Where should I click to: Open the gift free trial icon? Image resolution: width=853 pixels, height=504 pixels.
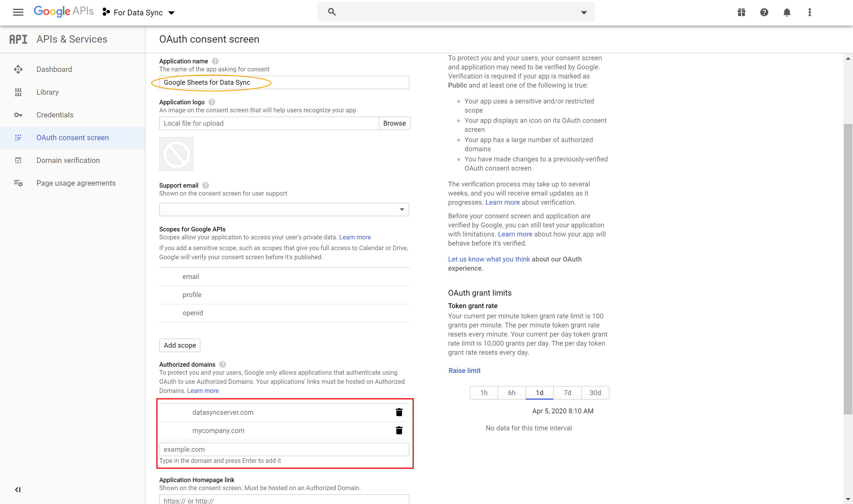point(741,13)
